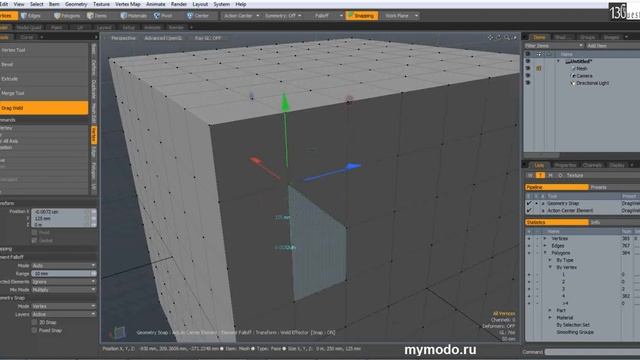
Task: Open the Advanced OpenGL shading menu
Action: point(163,38)
